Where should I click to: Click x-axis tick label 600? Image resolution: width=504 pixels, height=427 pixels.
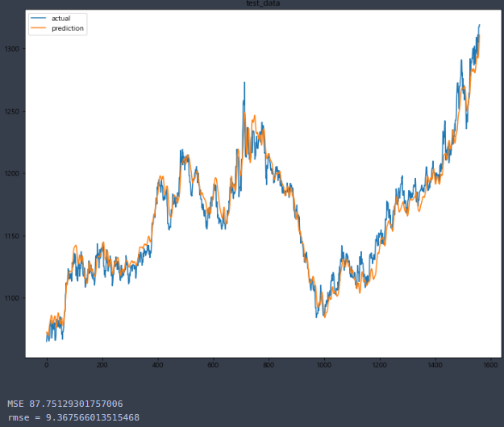click(213, 365)
